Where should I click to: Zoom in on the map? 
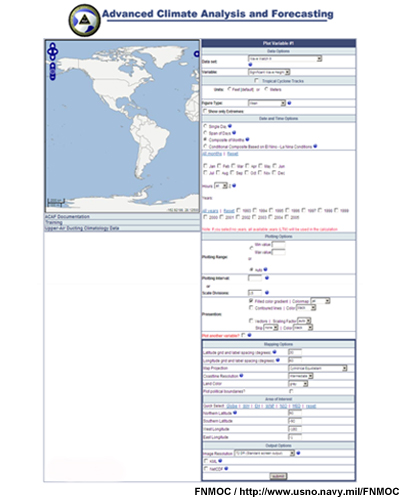(x=53, y=66)
